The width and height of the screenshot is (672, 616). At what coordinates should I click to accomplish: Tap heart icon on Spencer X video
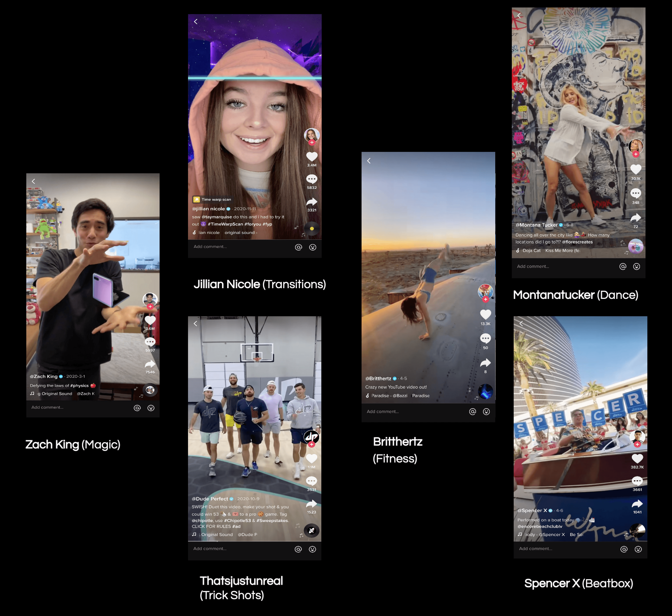click(637, 459)
